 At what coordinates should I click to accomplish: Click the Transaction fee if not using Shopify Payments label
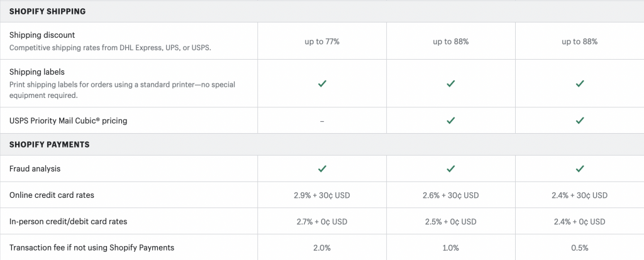[92, 247]
